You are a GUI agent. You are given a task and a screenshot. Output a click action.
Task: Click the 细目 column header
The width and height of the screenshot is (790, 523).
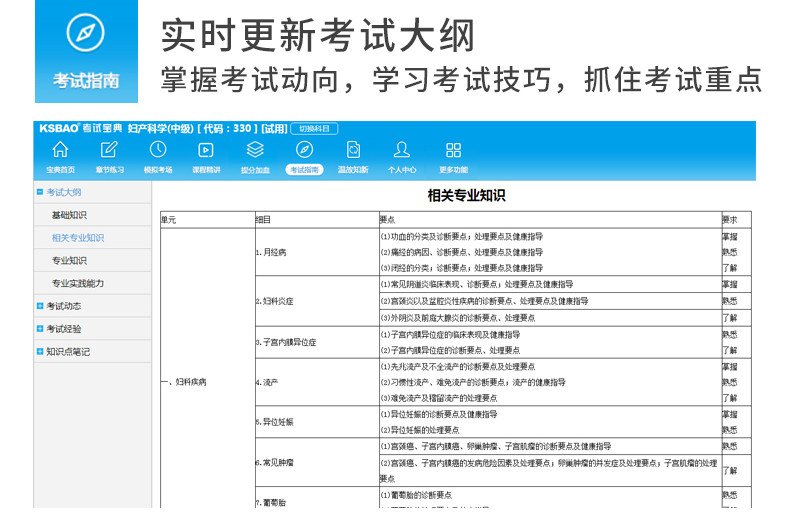(x=263, y=220)
